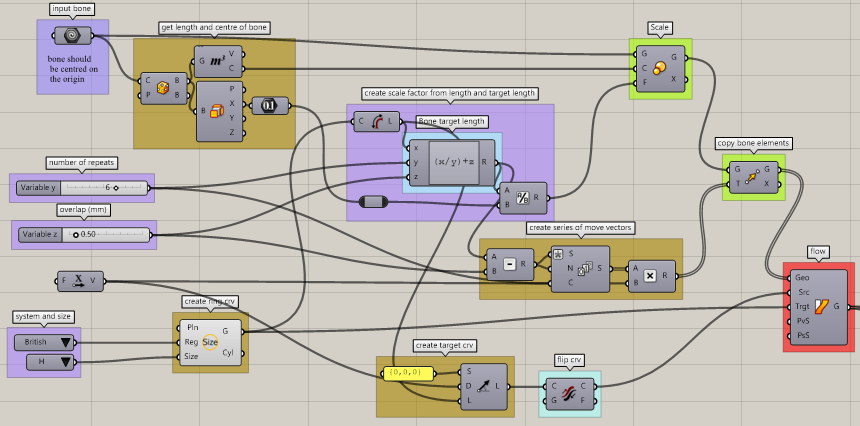Select the Flow component icon
The height and width of the screenshot is (426, 860).
point(823,307)
